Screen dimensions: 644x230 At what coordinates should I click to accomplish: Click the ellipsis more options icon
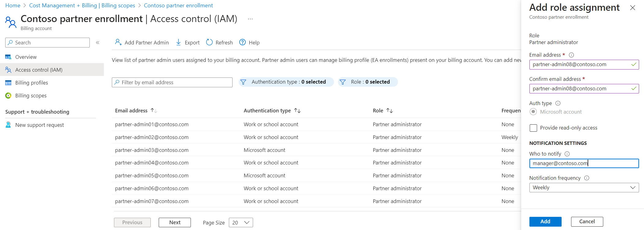coord(250,19)
